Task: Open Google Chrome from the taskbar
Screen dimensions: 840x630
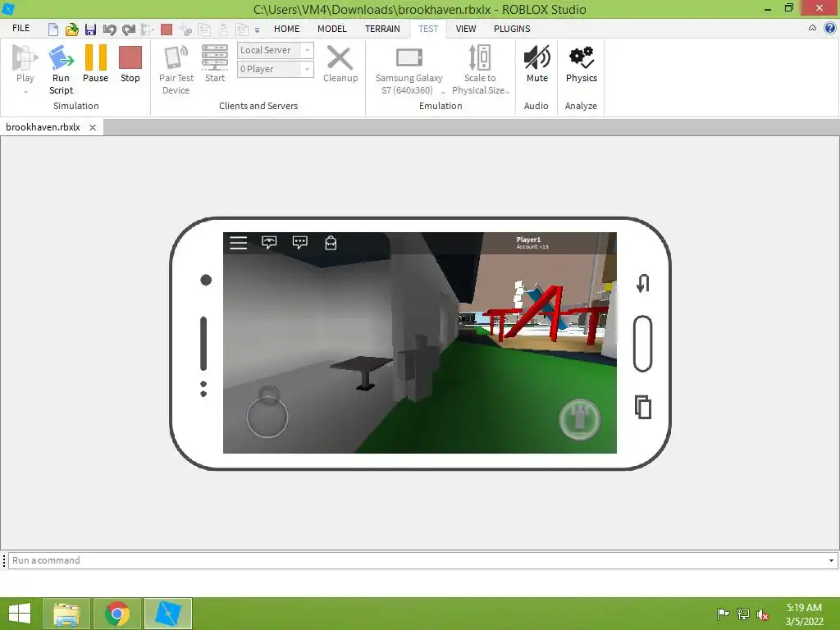Action: click(117, 614)
